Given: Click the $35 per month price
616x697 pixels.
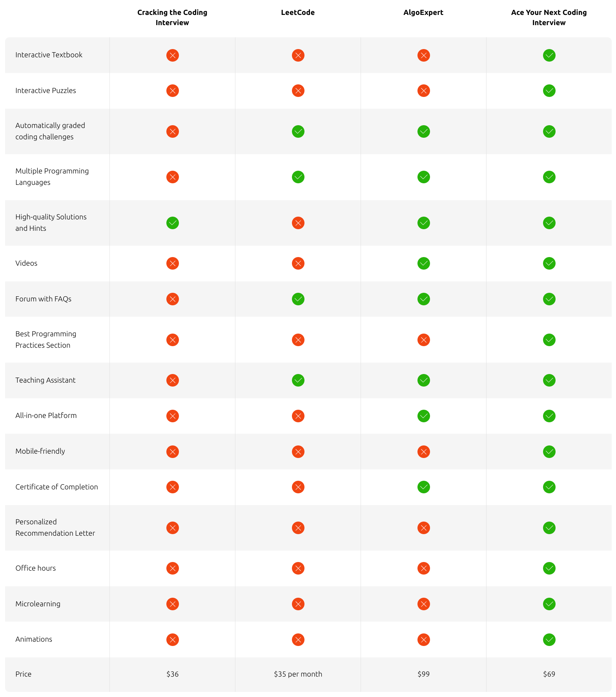Looking at the screenshot, I should pos(298,674).
